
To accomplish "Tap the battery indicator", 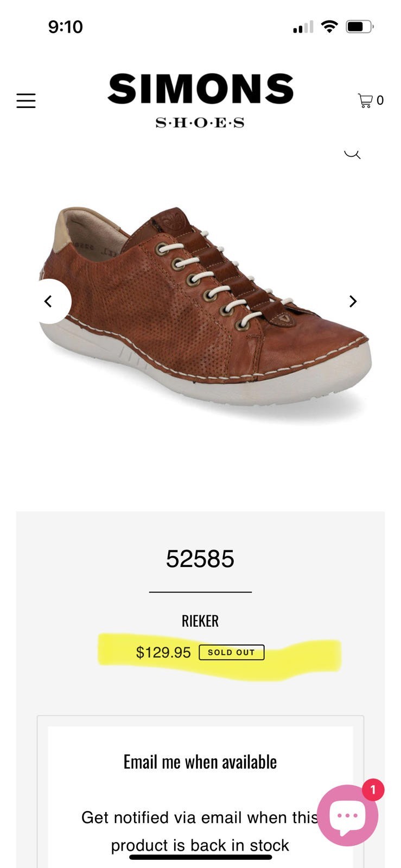I will (x=360, y=26).
